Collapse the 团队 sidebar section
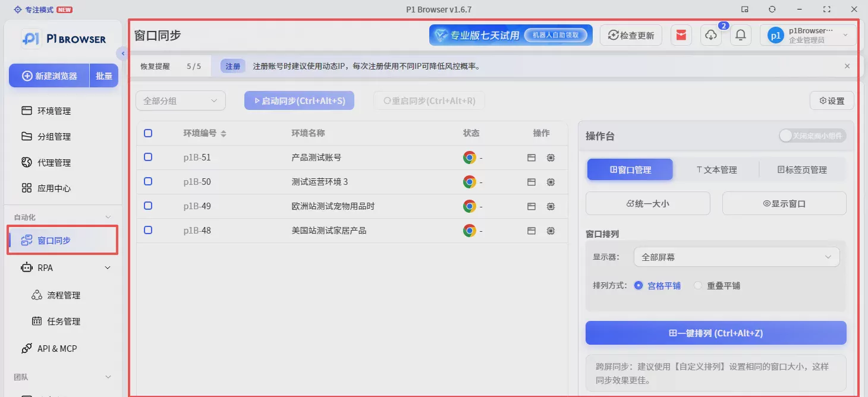Viewport: 868px width, 397px height. click(108, 377)
